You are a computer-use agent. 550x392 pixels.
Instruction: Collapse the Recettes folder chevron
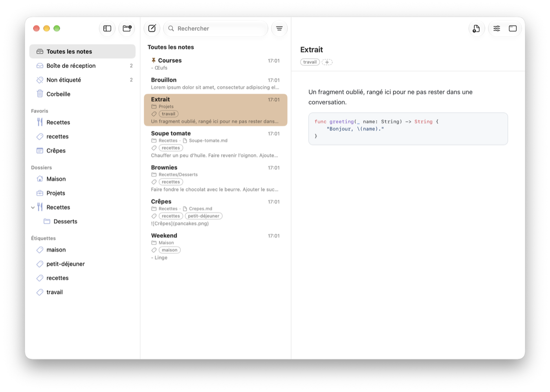tap(33, 207)
